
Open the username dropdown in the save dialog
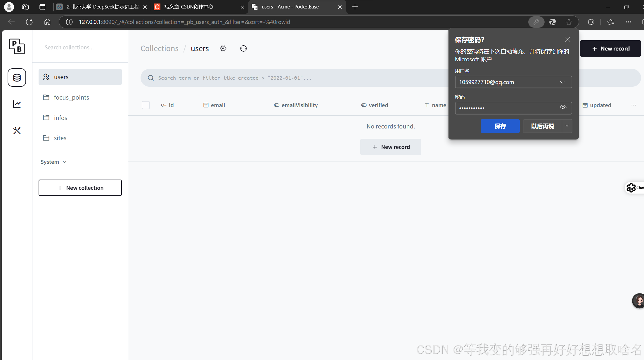pos(562,82)
